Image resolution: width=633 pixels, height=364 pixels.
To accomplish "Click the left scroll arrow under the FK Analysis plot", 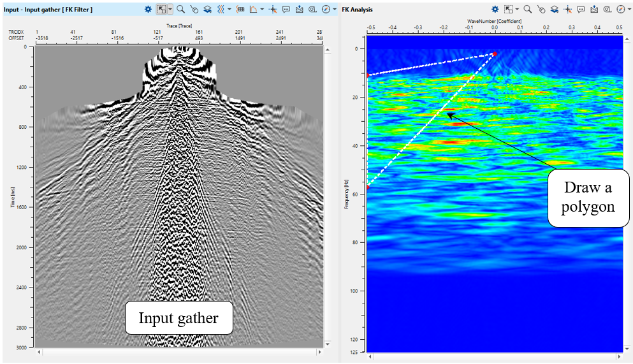I will click(370, 357).
